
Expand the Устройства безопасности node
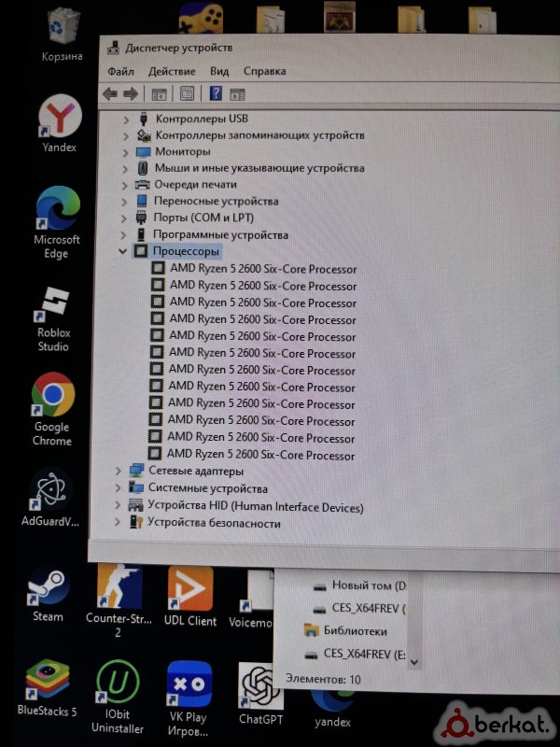click(x=117, y=523)
